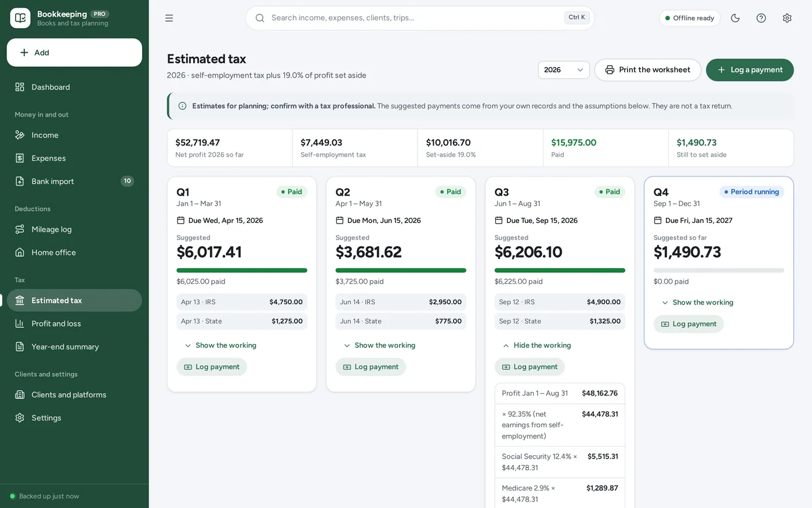Click the calendar icon beside Q4 due date

658,221
